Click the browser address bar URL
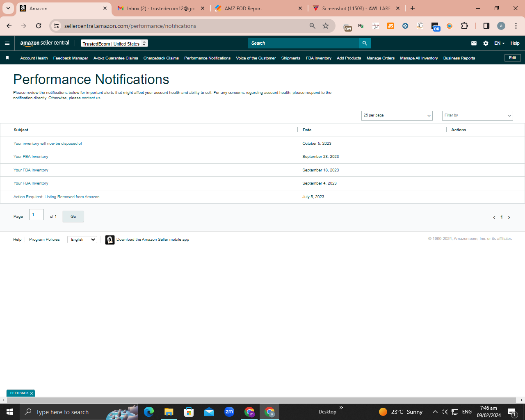525x420 pixels. point(130,26)
